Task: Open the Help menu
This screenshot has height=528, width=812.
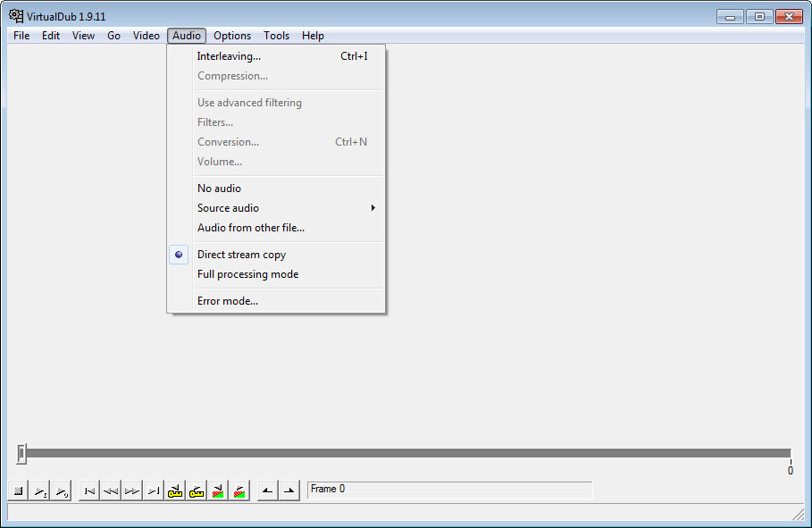Action: click(x=313, y=36)
